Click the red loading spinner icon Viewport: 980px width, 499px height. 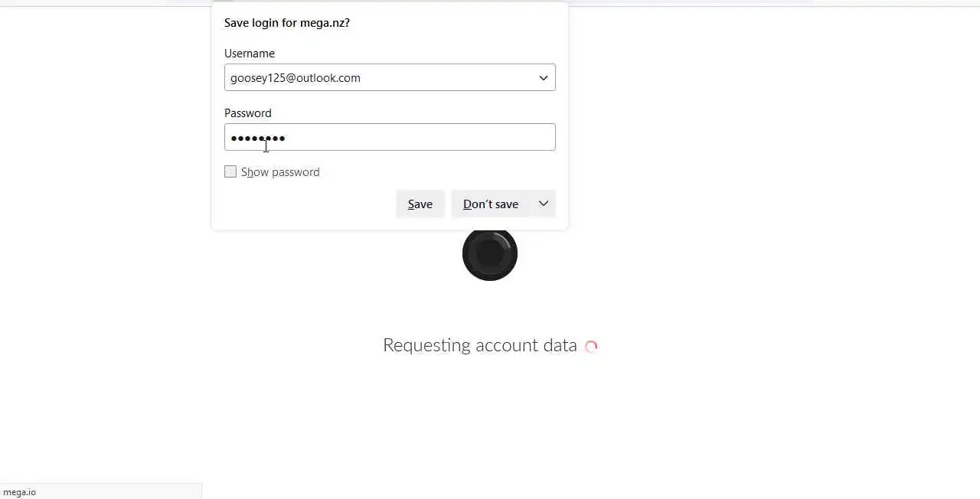[x=591, y=346]
